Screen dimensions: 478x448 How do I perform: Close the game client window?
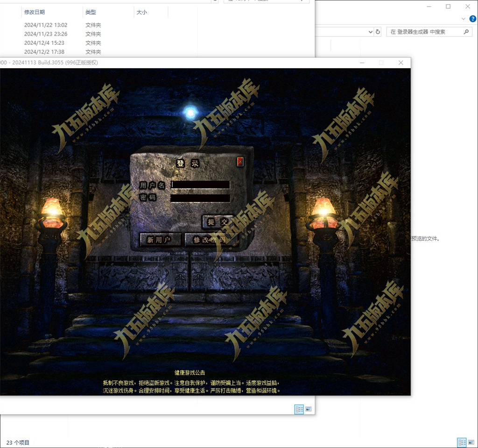click(x=401, y=63)
